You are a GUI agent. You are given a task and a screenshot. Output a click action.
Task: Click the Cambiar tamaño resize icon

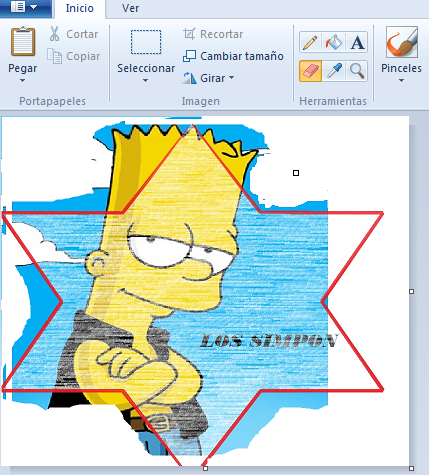click(x=189, y=56)
